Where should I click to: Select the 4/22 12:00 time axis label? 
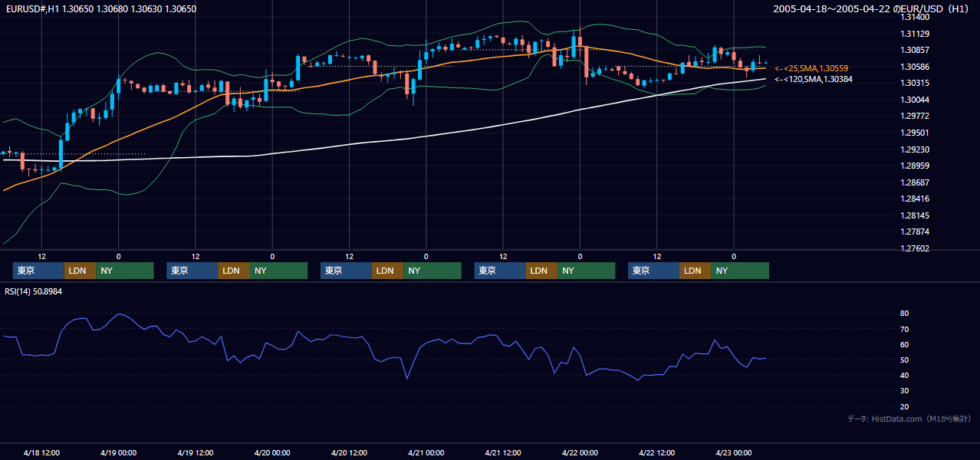(656, 452)
